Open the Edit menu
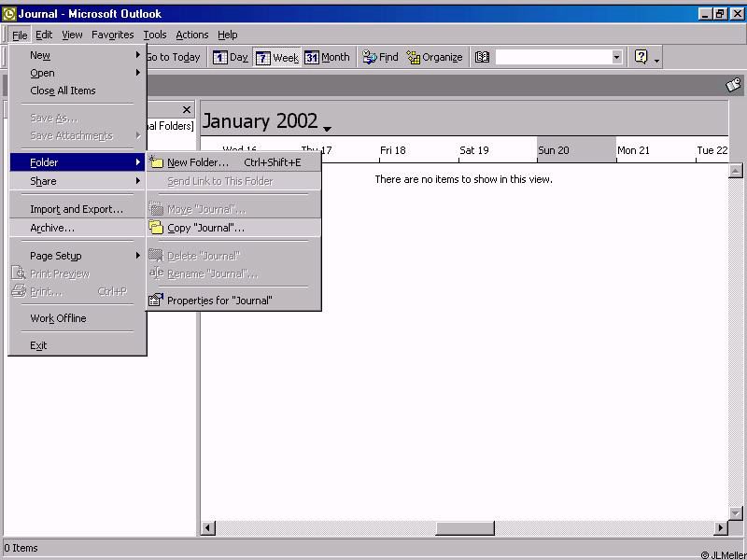The height and width of the screenshot is (560, 747). (x=44, y=35)
